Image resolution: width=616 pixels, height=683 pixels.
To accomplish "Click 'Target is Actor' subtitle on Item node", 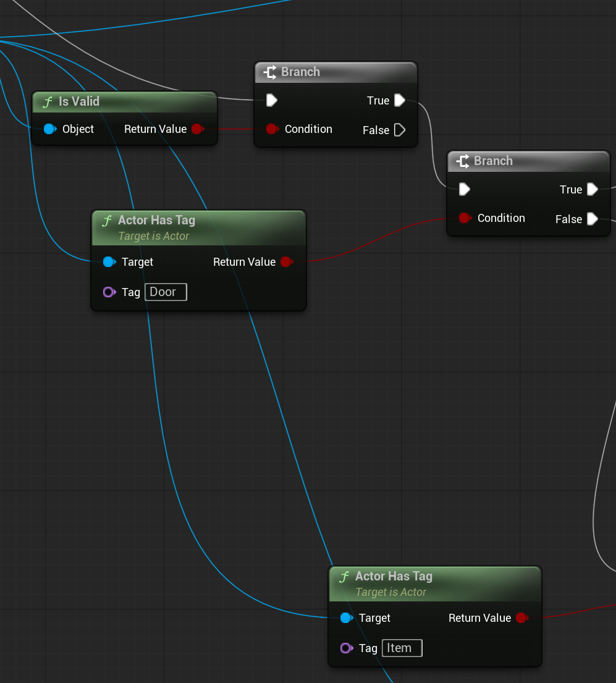I will (391, 592).
